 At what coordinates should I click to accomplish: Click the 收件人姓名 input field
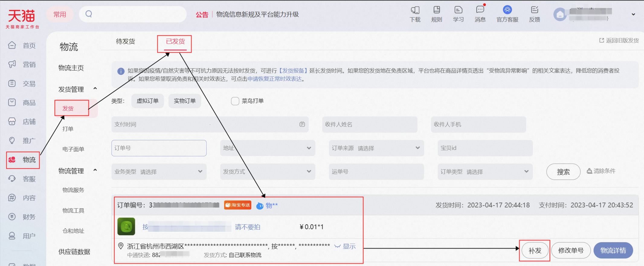[x=370, y=124]
